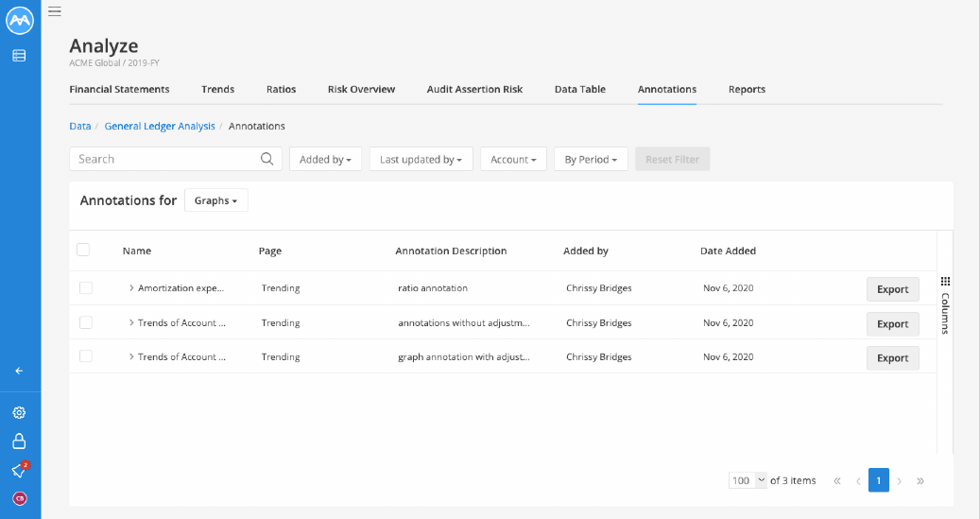Click the Search input field
Viewport: 980px width, 519px height.
point(176,159)
